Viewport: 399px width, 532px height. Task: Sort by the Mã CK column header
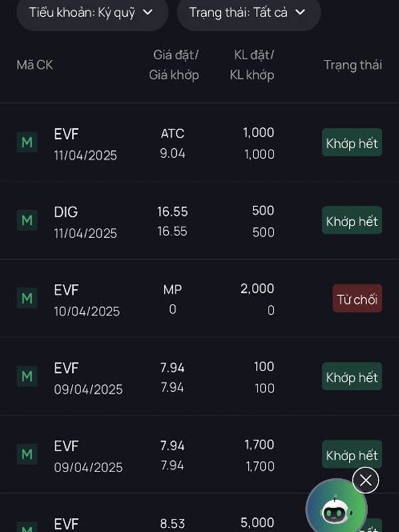click(35, 65)
